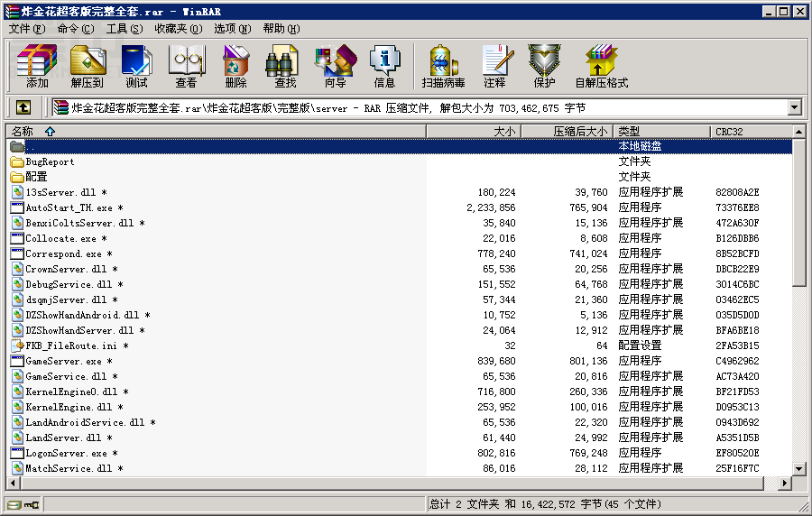The height and width of the screenshot is (516, 812).
Task: Sort by CRC32 column header
Action: 751,132
